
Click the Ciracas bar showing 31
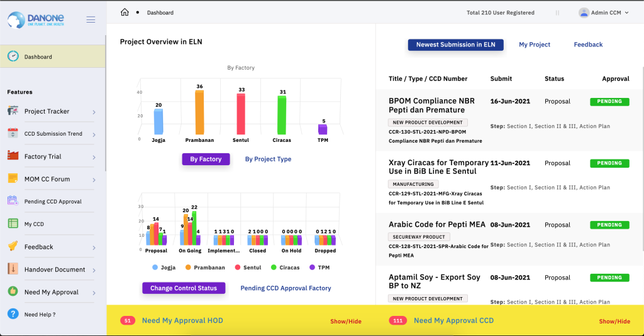click(x=282, y=115)
